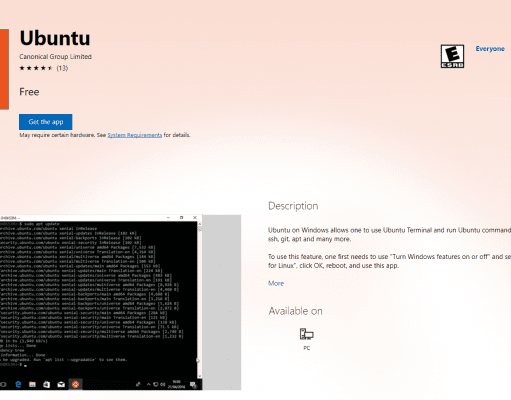Click the volume icon in system tray
Viewport: 511px width, 400px height.
point(163,384)
